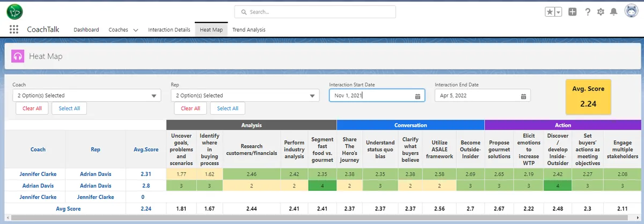Clear All under the Coach filter
Viewport: 644px width, 224px height.
[x=32, y=108]
